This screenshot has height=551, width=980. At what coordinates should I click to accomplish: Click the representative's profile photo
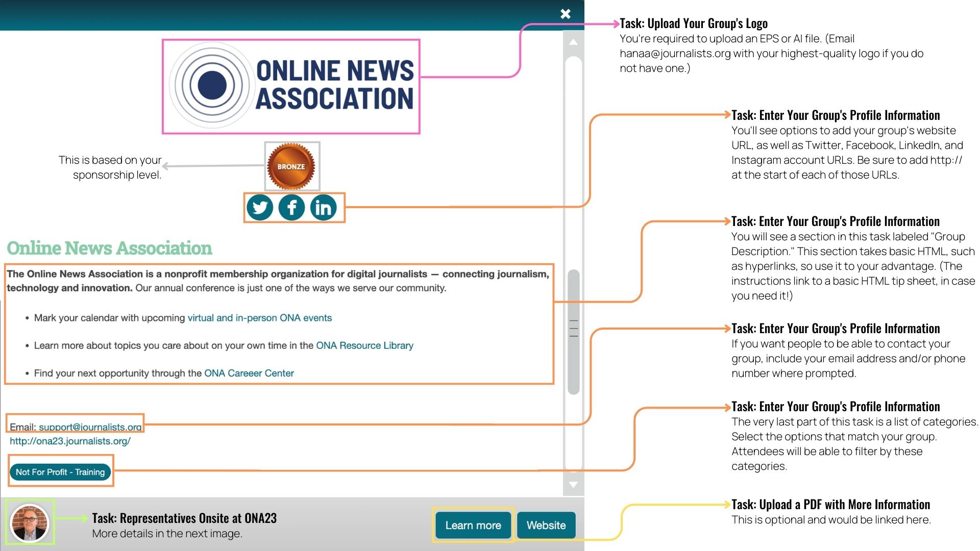coord(30,521)
